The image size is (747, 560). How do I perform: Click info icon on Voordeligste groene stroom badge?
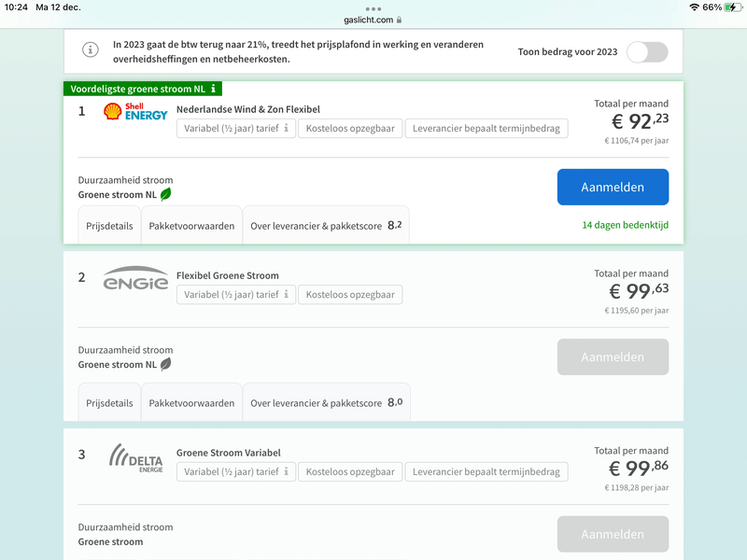214,89
